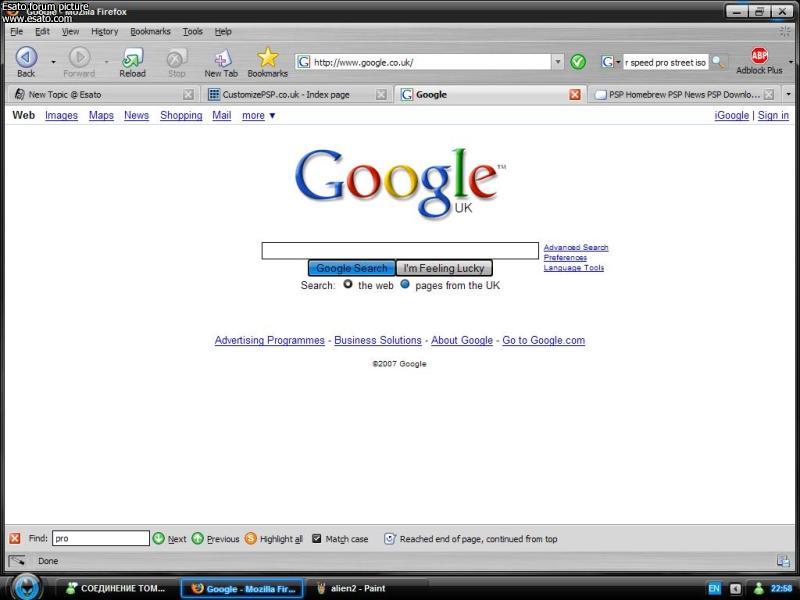Open the View menu

(x=70, y=32)
